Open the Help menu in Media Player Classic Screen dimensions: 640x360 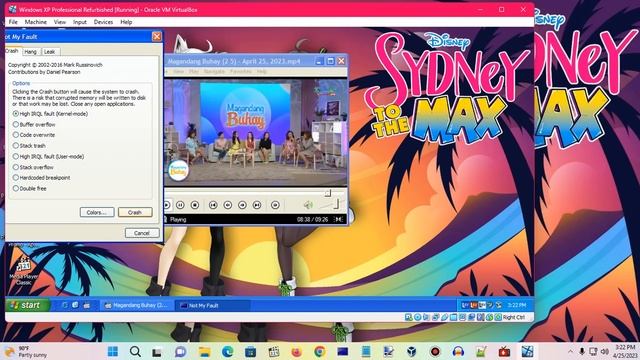click(x=262, y=71)
